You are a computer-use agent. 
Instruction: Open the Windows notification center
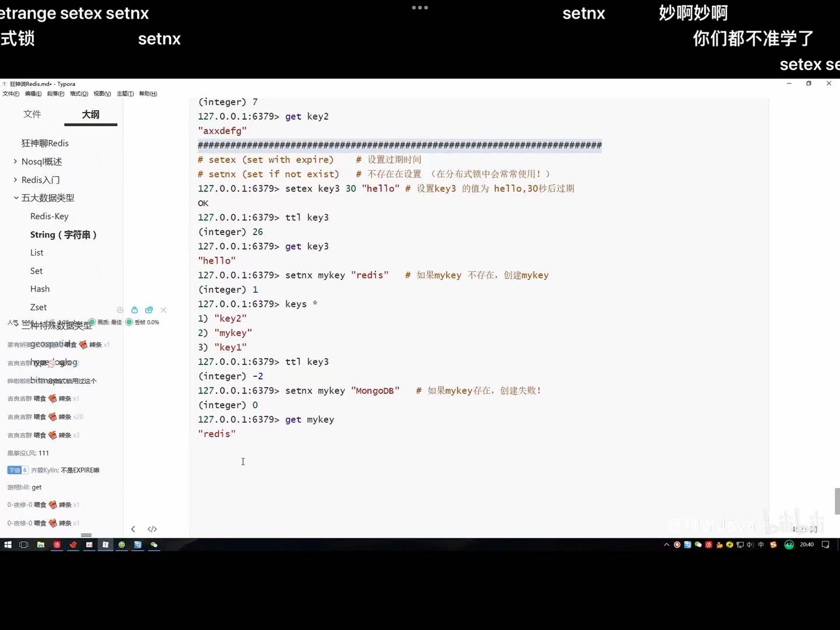[825, 545]
